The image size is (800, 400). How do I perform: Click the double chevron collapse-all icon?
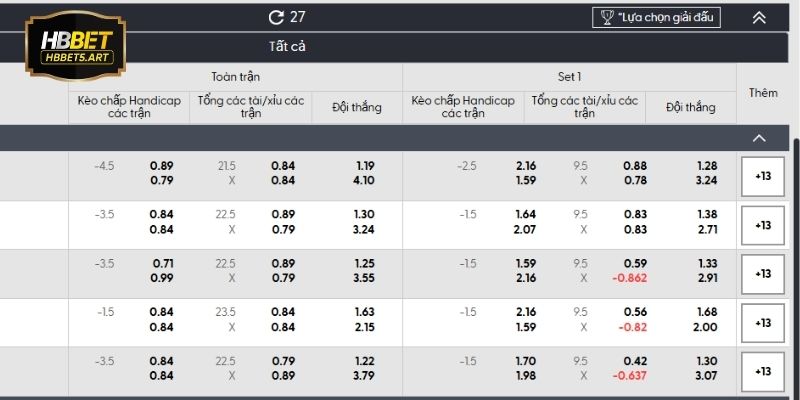[x=759, y=17]
